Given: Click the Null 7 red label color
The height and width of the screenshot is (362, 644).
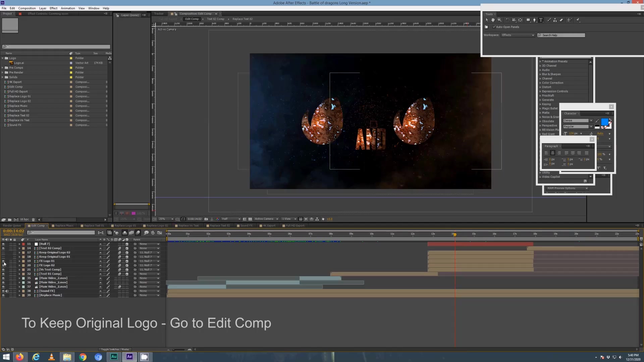Looking at the screenshot, I should pos(23,244).
